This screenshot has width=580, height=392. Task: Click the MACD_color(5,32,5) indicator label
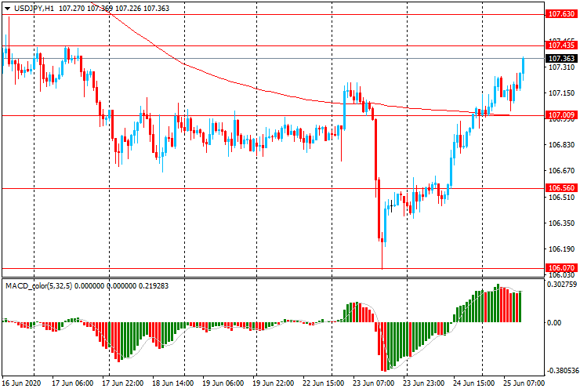tap(47, 285)
